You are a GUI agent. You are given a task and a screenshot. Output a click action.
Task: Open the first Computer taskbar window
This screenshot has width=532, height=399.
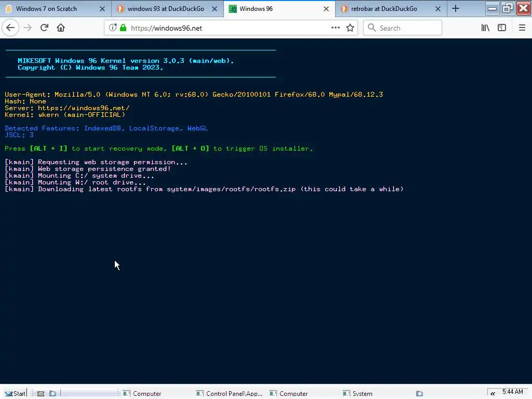pyautogui.click(x=142, y=394)
